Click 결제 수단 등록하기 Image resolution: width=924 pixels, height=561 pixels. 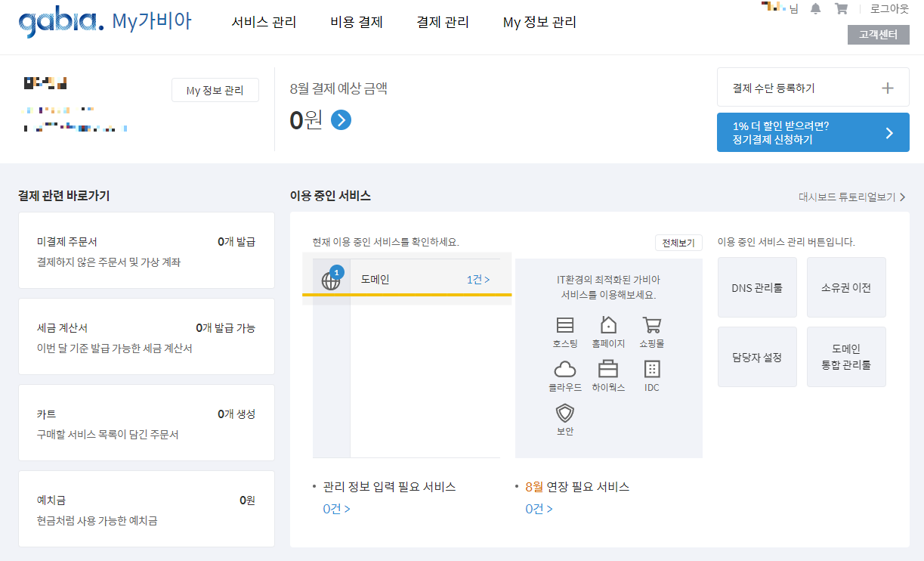coord(813,88)
